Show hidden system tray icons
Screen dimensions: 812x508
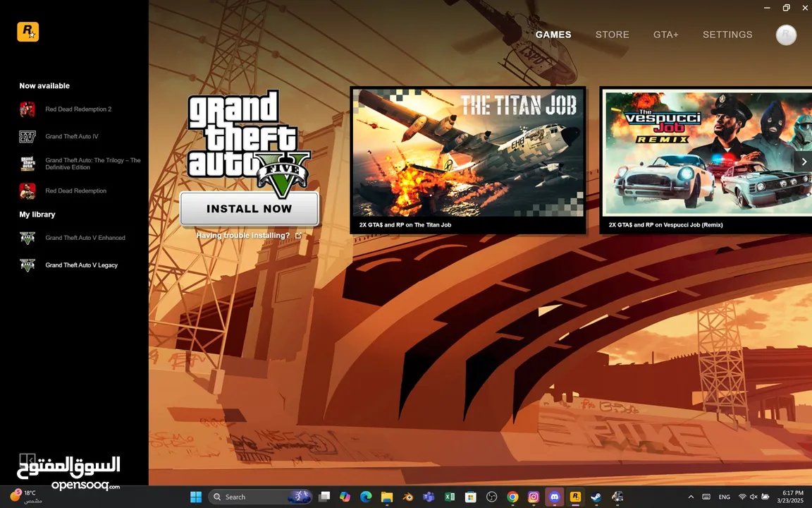pos(690,497)
